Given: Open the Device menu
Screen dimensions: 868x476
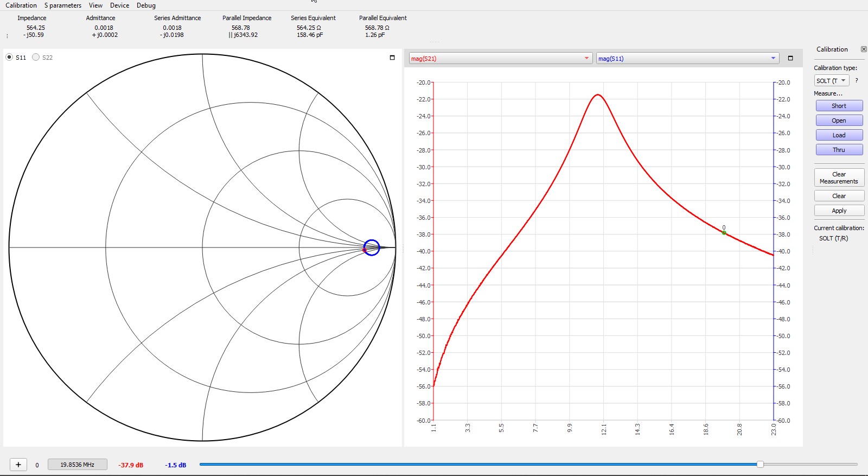Looking at the screenshot, I should (x=119, y=5).
